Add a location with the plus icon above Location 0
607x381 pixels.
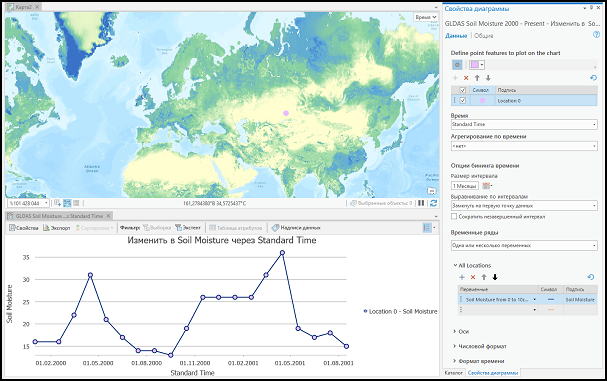point(455,78)
